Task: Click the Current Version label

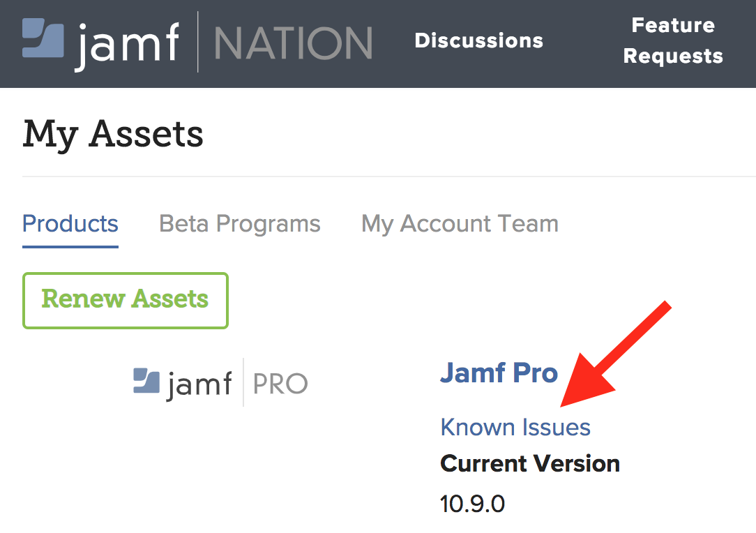Action: [529, 463]
